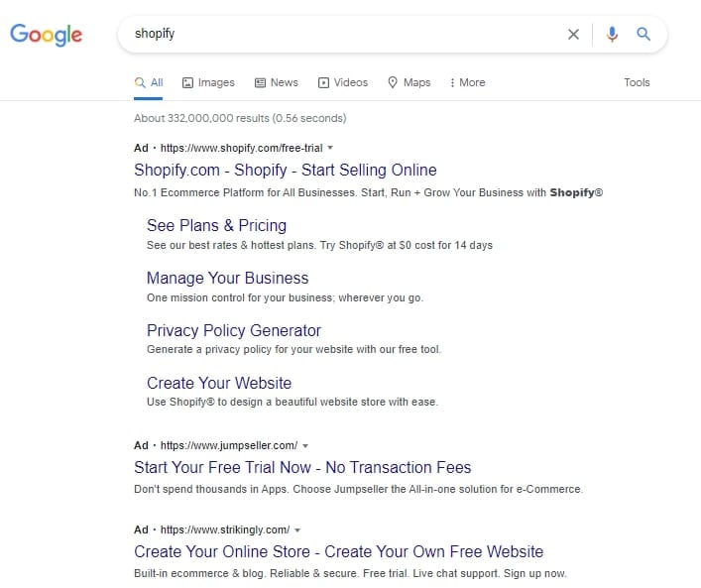Open Start Your Free Trial Now link
Screen dimensions: 701x588
tap(302, 467)
